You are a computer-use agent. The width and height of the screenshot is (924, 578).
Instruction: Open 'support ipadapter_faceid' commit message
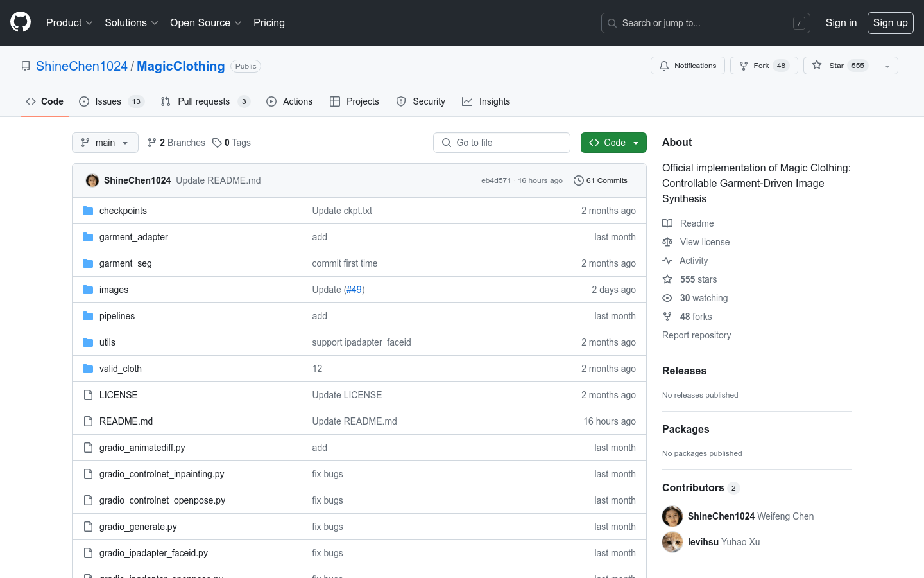click(x=361, y=342)
